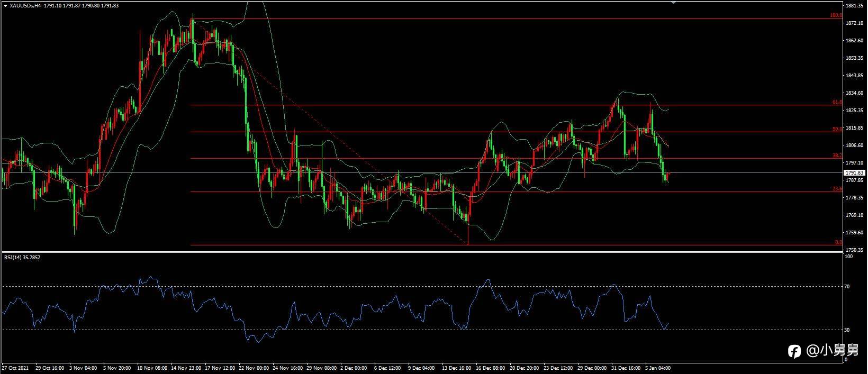
Task: Click the 1791.83 current price tag
Action: click(x=855, y=173)
